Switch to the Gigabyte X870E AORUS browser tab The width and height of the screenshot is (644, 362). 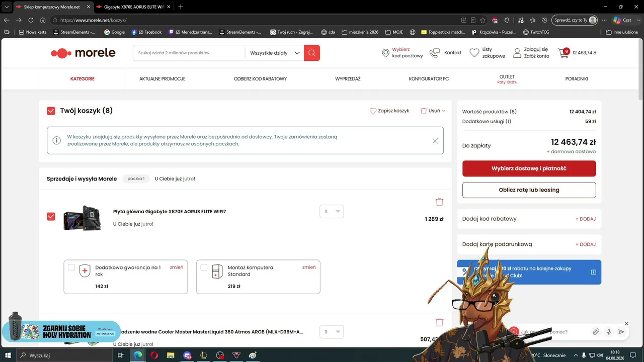[133, 7]
